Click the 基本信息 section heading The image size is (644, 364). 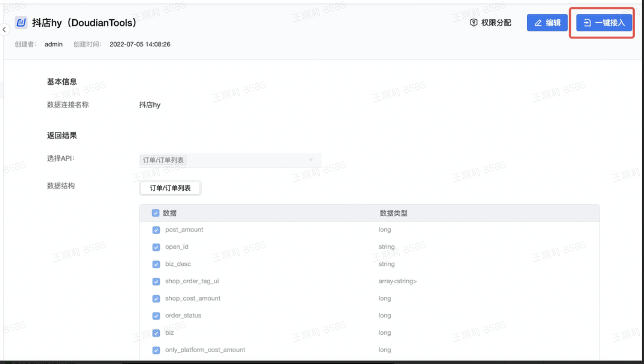(62, 82)
